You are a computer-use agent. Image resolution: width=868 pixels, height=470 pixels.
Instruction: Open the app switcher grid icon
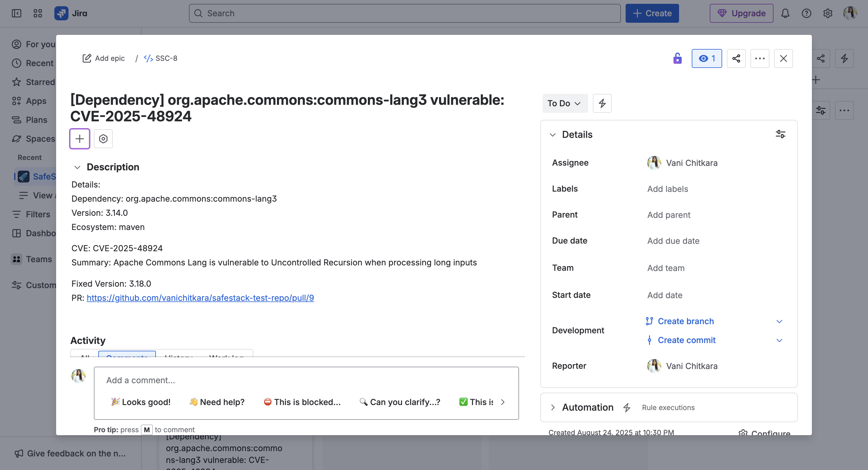[x=38, y=13]
